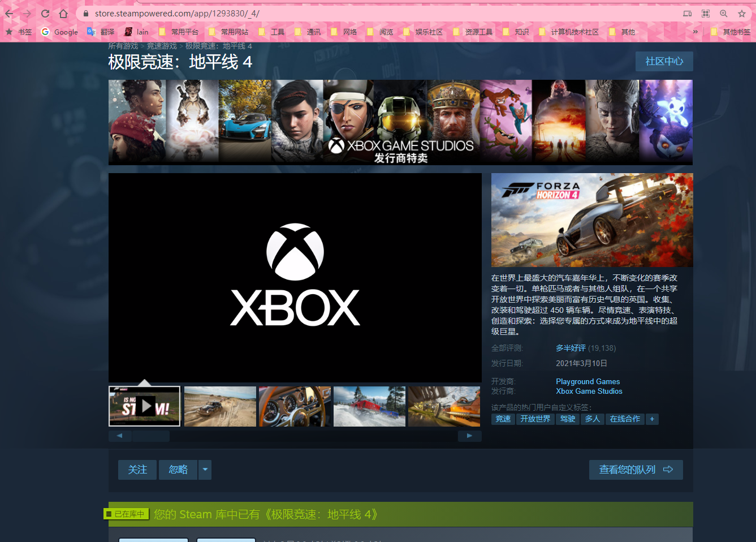756x542 pixels.
Task: Select the snowy train screenshot thumbnail
Action: click(369, 406)
